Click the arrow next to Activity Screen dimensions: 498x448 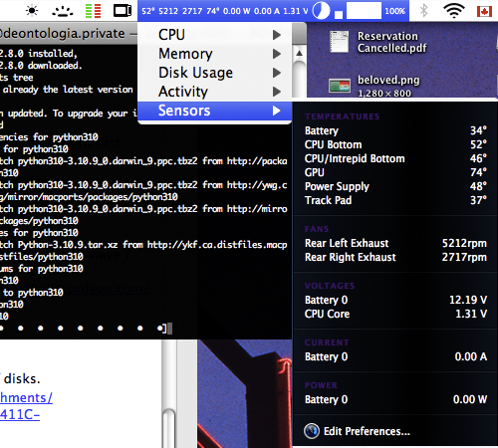pyautogui.click(x=277, y=92)
